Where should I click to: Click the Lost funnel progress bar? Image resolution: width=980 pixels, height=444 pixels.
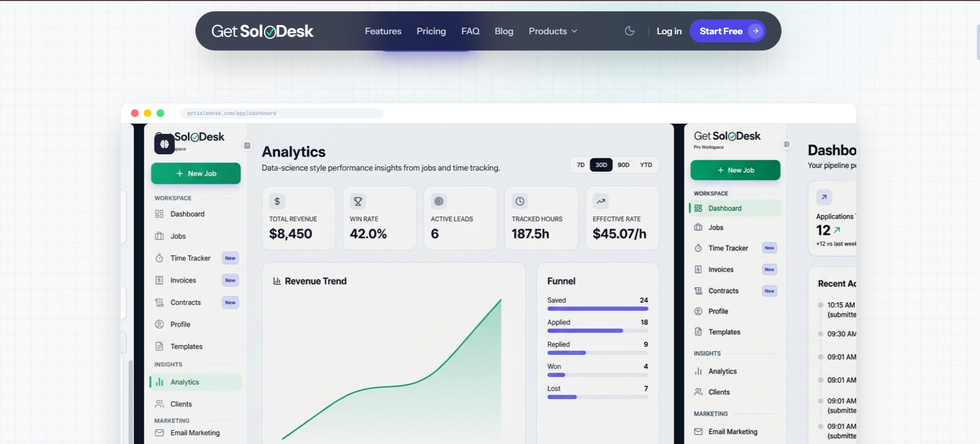pyautogui.click(x=597, y=397)
